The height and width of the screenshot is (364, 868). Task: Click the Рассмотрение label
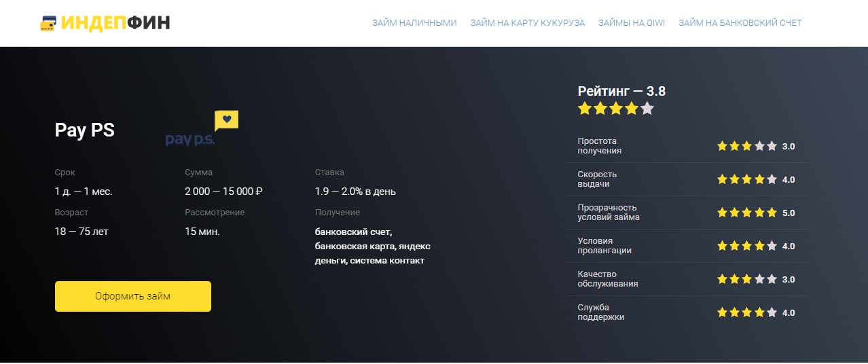(x=215, y=213)
